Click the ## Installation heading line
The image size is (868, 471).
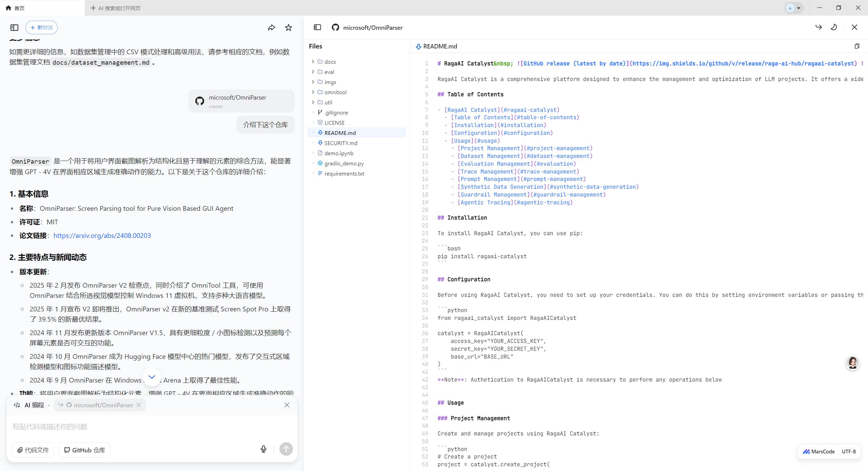tap(462, 218)
